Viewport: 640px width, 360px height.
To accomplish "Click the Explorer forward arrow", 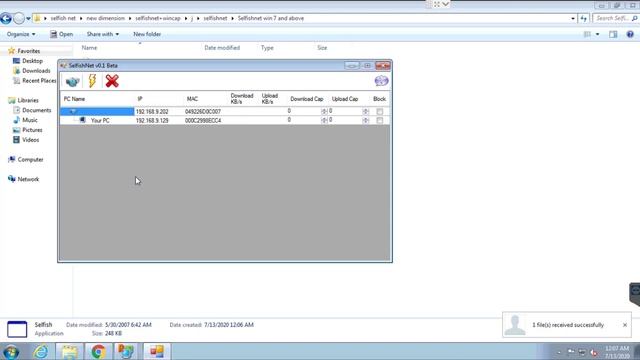I will pos(19,18).
